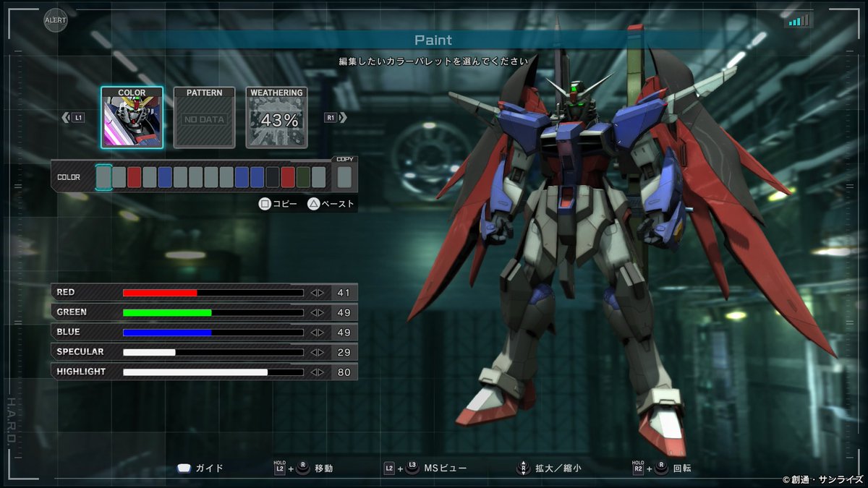Click the SPECULAR slider bar
The image size is (868, 488).
click(x=213, y=352)
